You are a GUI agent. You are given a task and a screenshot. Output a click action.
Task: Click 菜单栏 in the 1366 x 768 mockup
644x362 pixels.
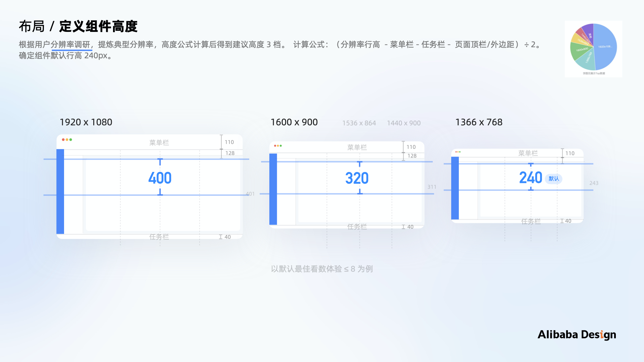(528, 153)
